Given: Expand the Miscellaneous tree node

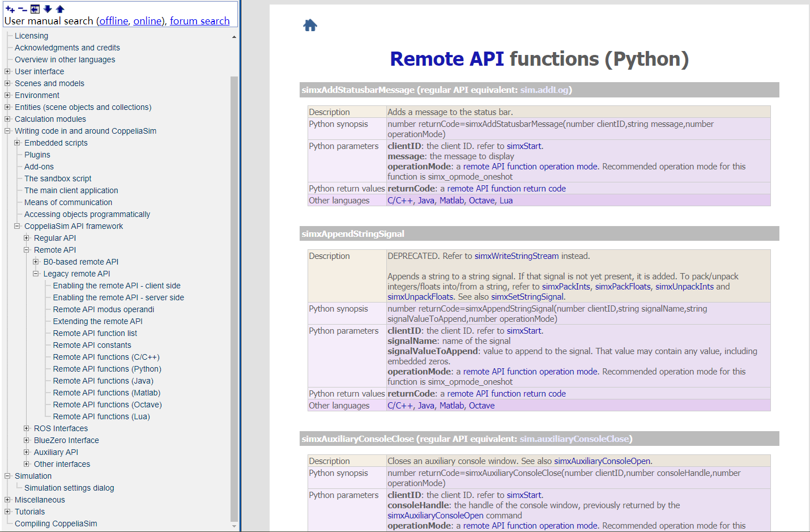Looking at the screenshot, I should click(x=7, y=500).
